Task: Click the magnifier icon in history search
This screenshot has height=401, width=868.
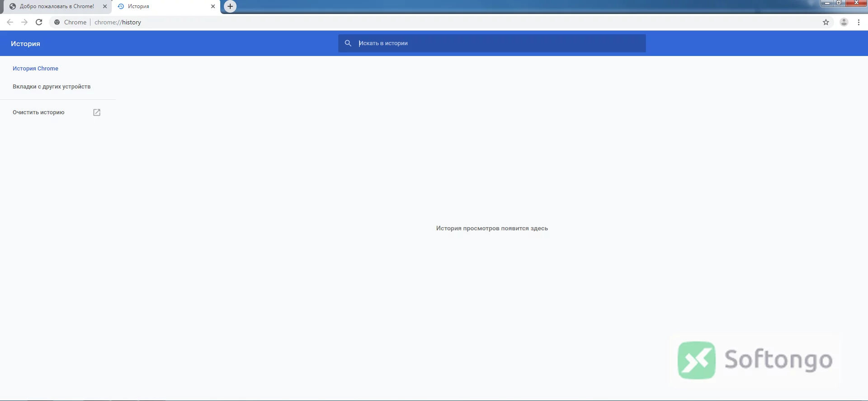Action: point(348,43)
